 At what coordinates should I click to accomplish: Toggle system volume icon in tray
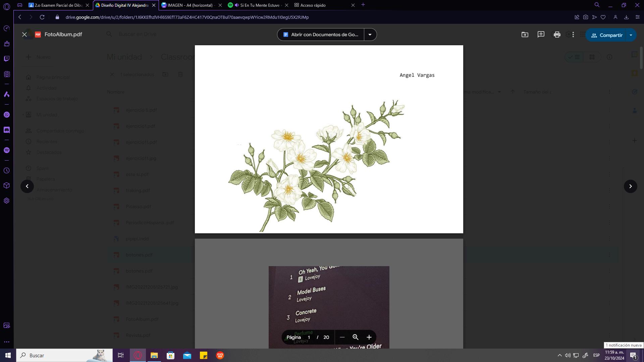point(568,355)
